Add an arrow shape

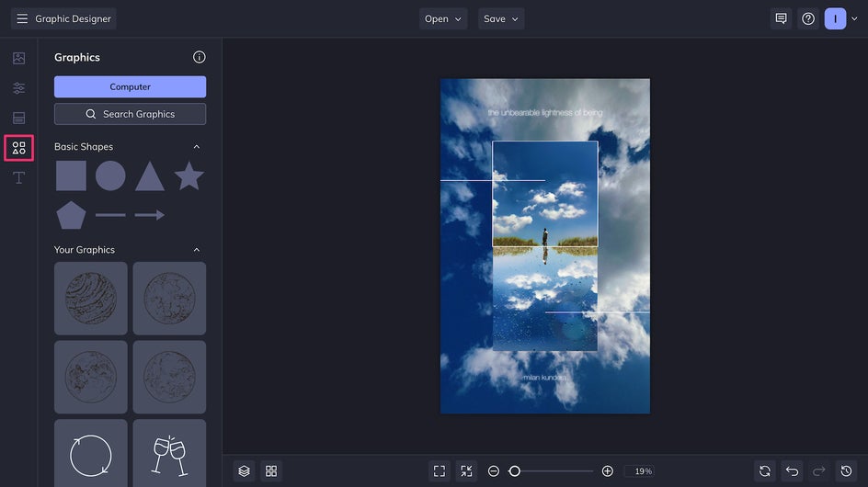(x=150, y=215)
